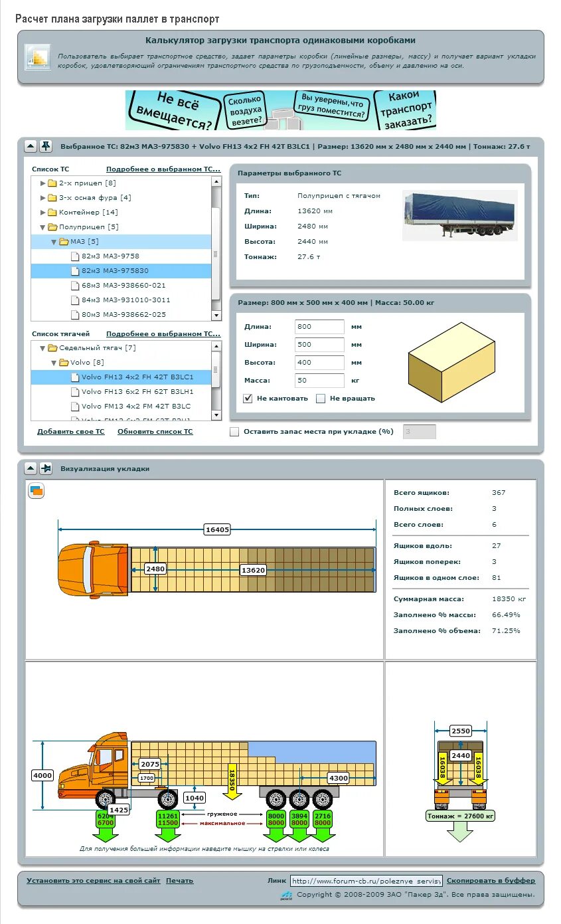This screenshot has width=561, height=924.
Task: Collapse the Седельный тягач node
Action: tap(43, 348)
